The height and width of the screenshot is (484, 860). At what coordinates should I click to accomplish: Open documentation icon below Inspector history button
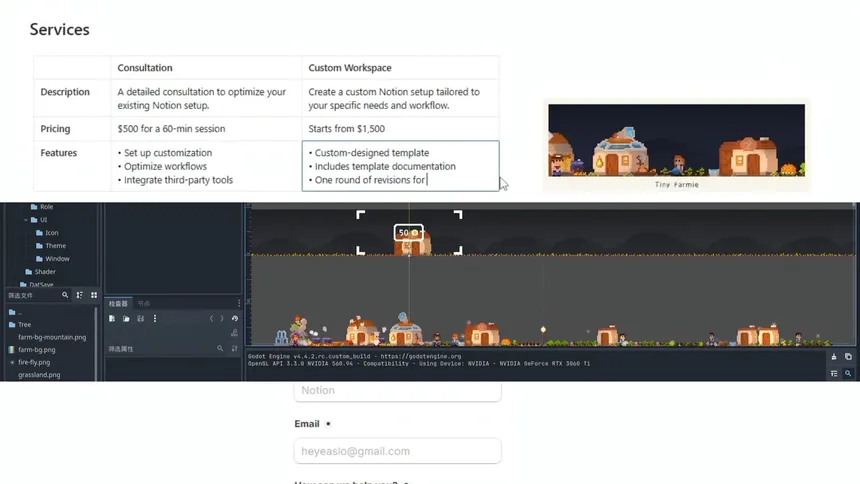click(x=235, y=333)
